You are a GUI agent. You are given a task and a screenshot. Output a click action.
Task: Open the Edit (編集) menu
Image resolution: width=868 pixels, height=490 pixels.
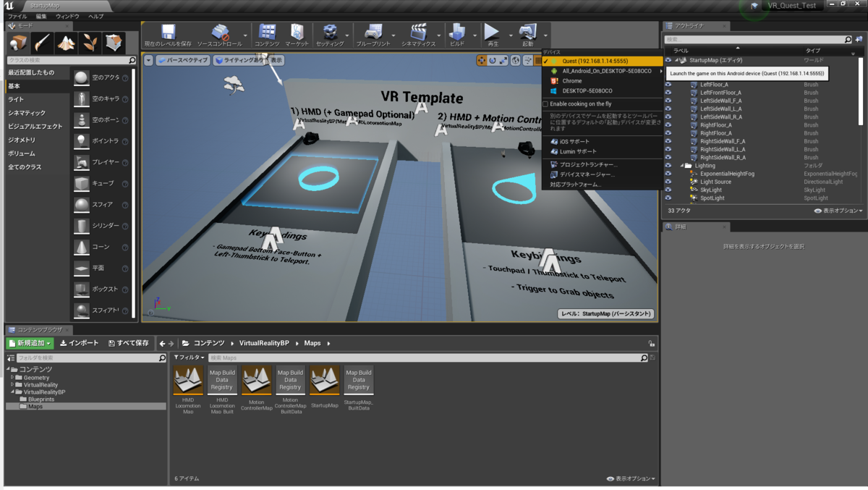(x=41, y=16)
